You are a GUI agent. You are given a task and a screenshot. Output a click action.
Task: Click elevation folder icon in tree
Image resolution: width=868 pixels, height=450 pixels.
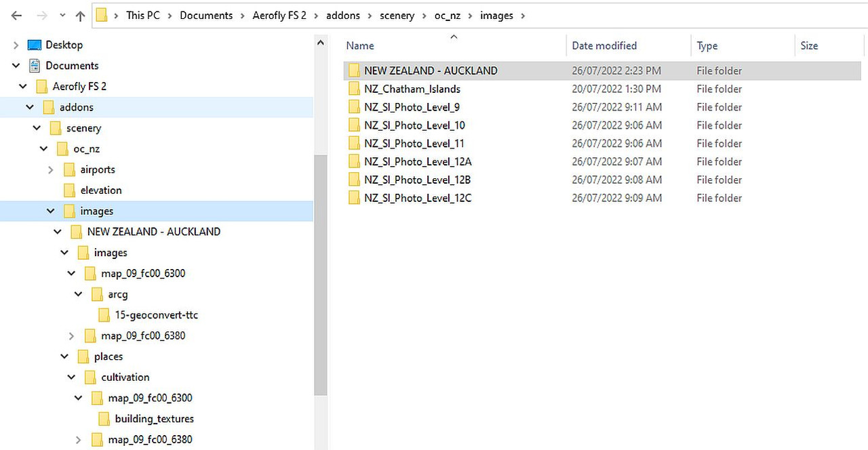(x=69, y=190)
